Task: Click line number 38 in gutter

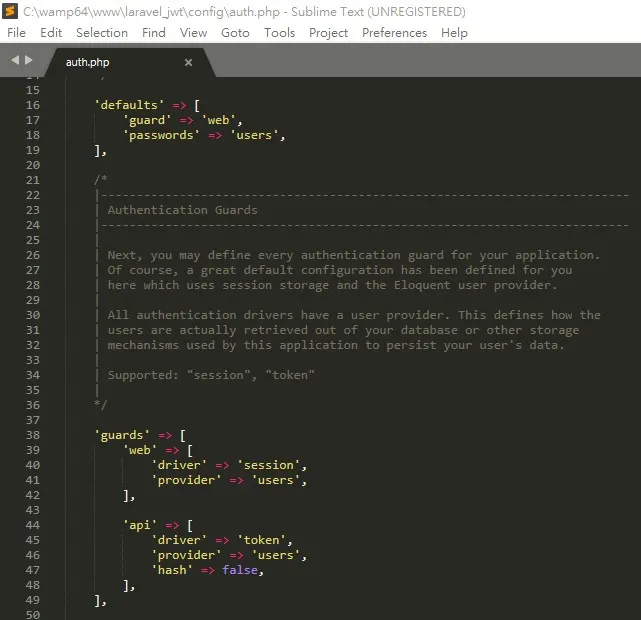Action: click(x=33, y=435)
